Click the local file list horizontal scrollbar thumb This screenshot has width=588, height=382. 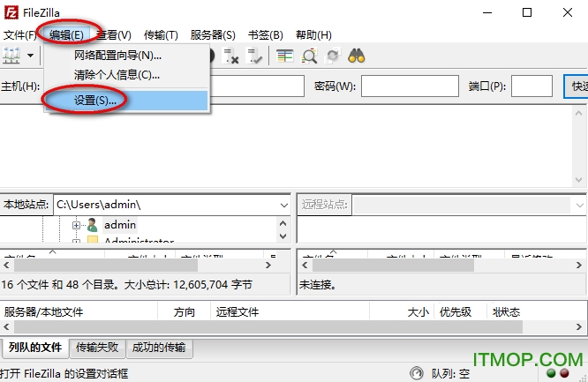tap(106, 265)
